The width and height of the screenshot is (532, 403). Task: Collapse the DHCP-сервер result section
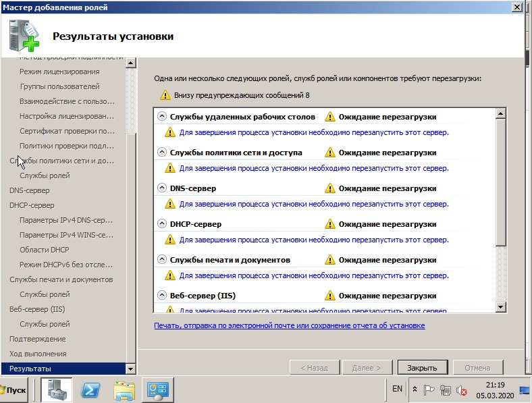pos(162,223)
